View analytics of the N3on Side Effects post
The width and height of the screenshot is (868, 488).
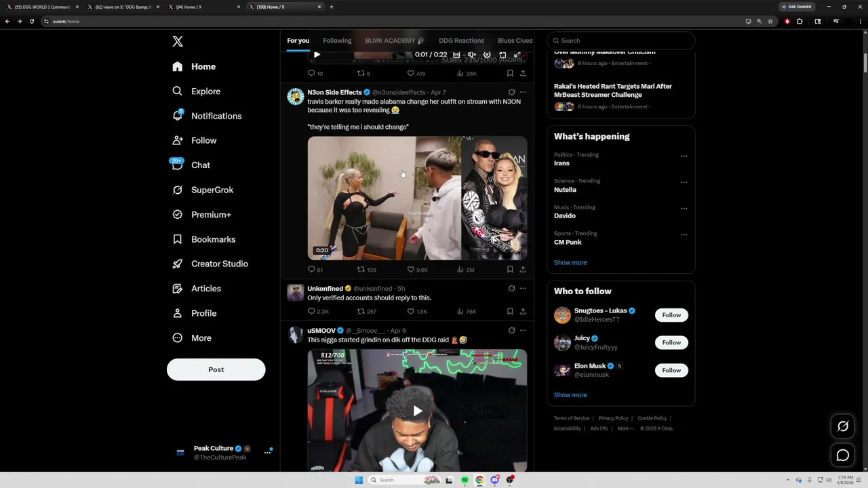(x=465, y=270)
